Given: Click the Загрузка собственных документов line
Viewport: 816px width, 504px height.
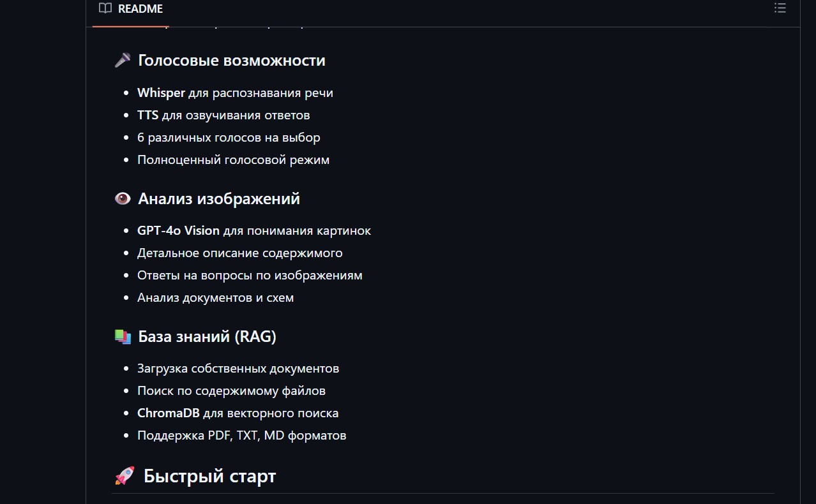Looking at the screenshot, I should (x=238, y=369).
